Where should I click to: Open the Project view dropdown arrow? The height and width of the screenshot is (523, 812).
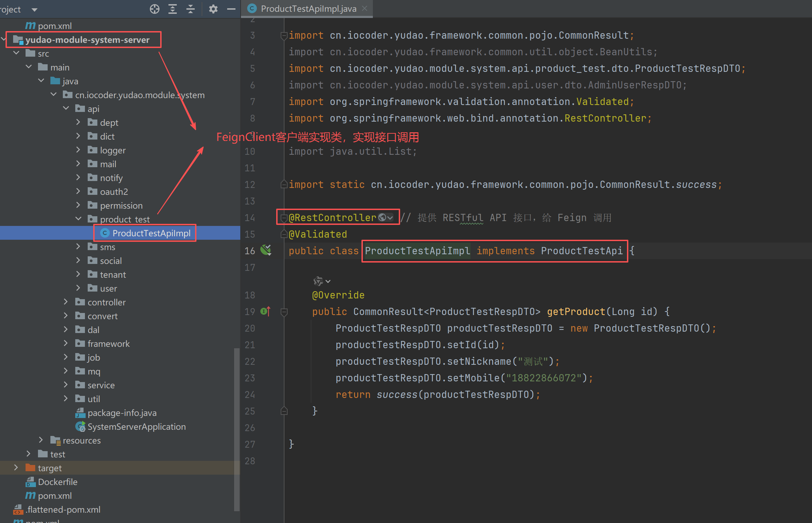click(34, 10)
